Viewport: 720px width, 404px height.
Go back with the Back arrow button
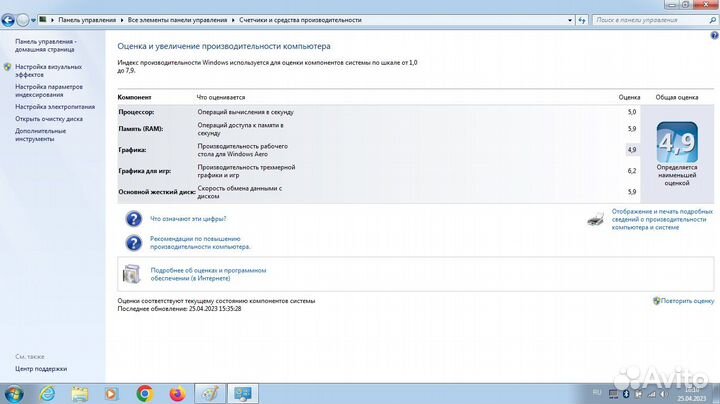(8, 20)
